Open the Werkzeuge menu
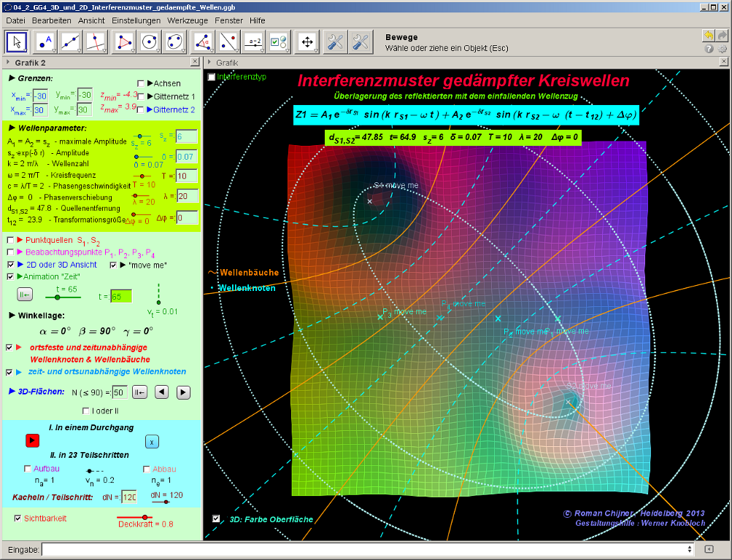 [x=188, y=20]
